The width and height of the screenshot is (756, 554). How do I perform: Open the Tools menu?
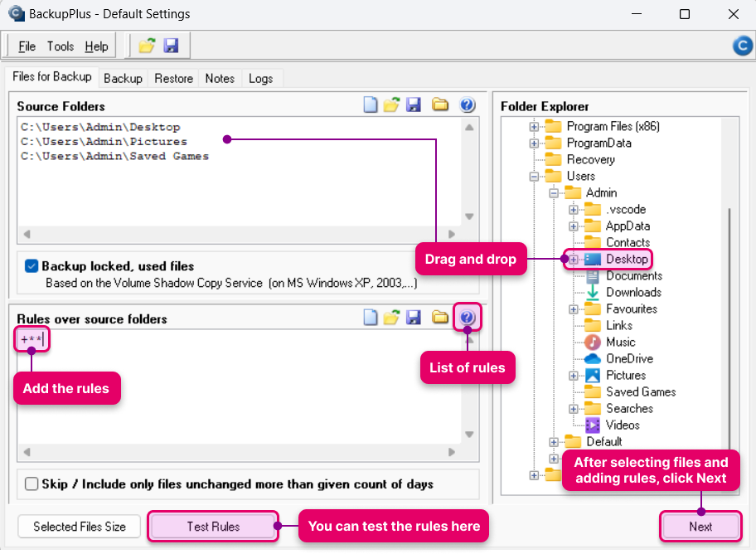(x=61, y=46)
